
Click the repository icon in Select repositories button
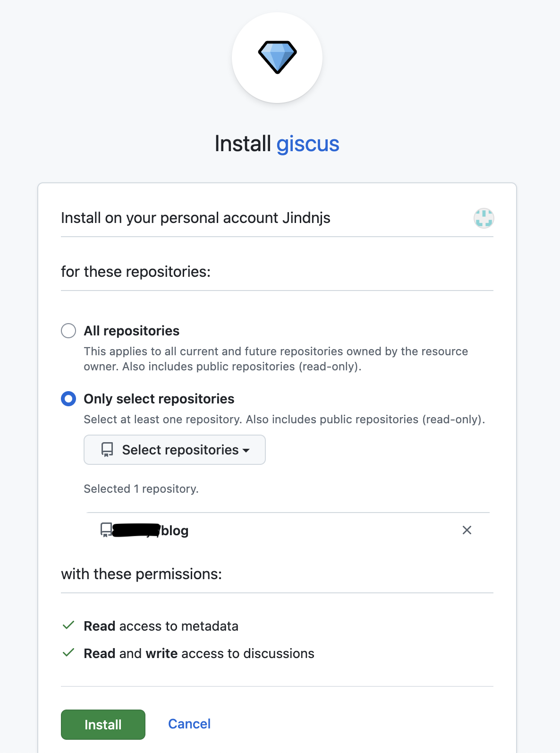pos(107,450)
